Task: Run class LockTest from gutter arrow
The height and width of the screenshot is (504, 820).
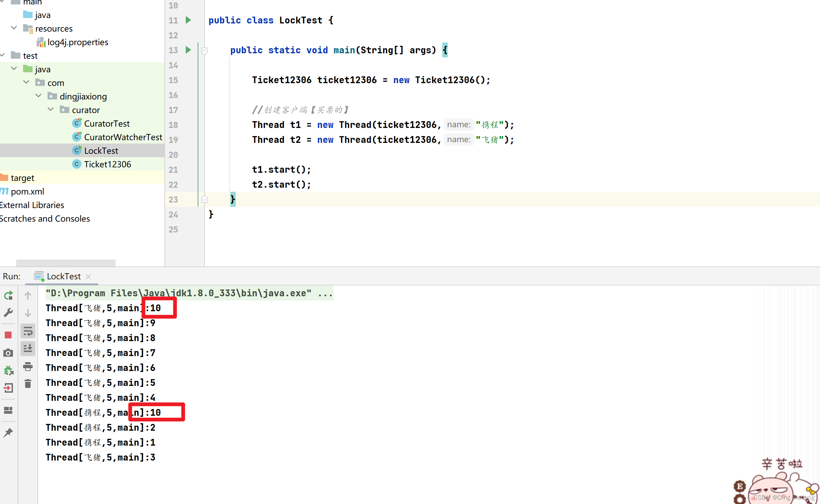Action: point(189,20)
